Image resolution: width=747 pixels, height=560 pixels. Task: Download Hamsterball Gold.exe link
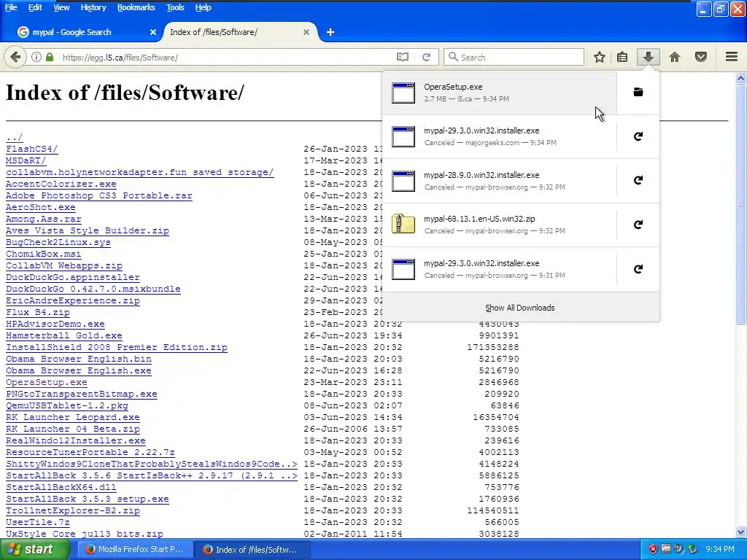click(64, 335)
